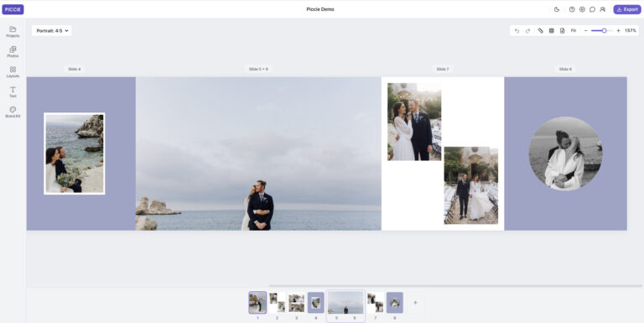The image size is (644, 323).
Task: Open the chat feedback bubble icon
Action: click(592, 9)
